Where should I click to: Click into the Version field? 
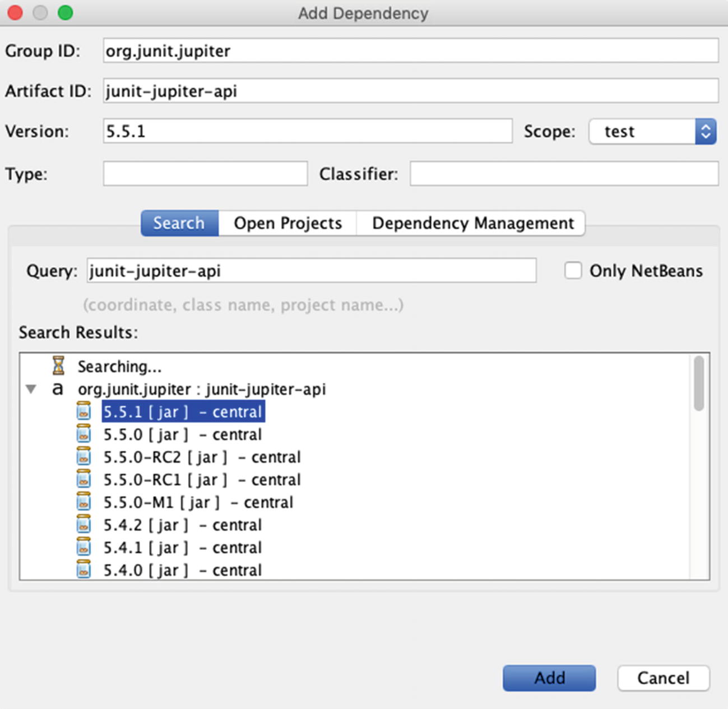[x=308, y=131]
